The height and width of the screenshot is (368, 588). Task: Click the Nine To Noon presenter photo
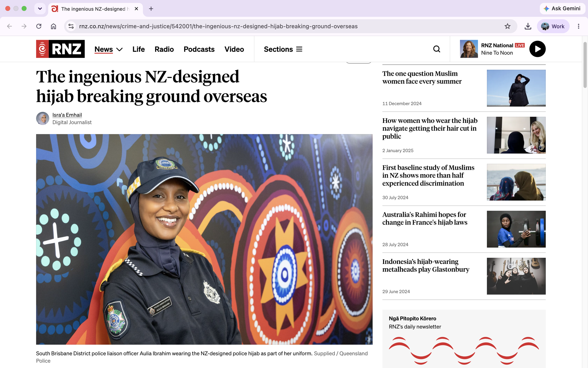(x=469, y=49)
